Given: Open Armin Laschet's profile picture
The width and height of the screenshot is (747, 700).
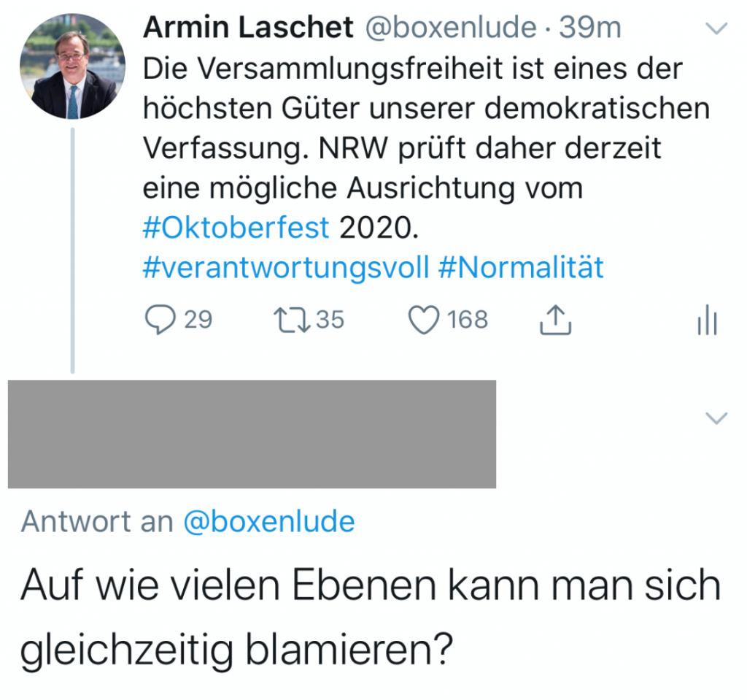Looking at the screenshot, I should point(72,66).
